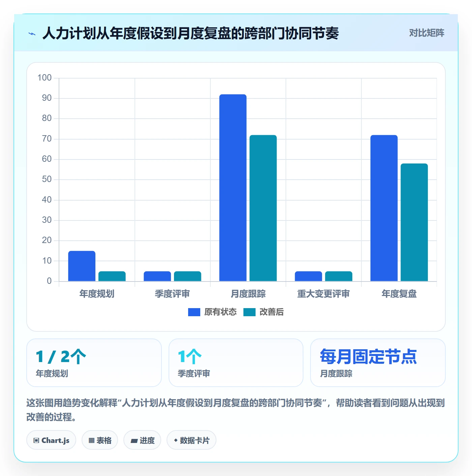The width and height of the screenshot is (472, 476).
Task: Click the 季度评审 teal 改善后 bar
Action: tap(187, 276)
